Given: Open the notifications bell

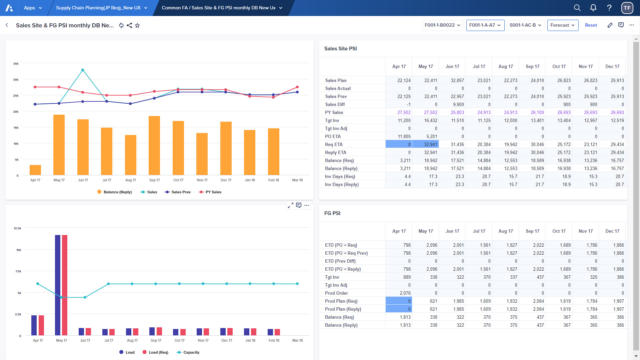Looking at the screenshot, I should (593, 8).
